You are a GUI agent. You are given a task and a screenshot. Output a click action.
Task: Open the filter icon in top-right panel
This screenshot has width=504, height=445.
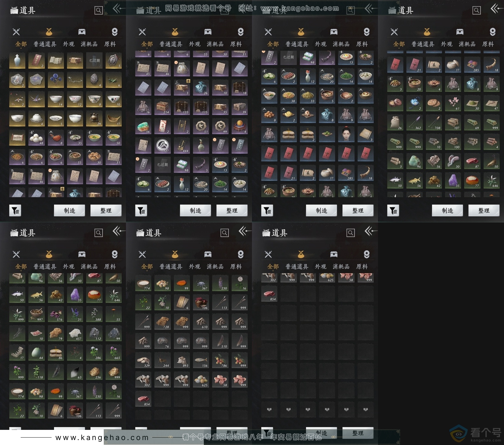393,210
